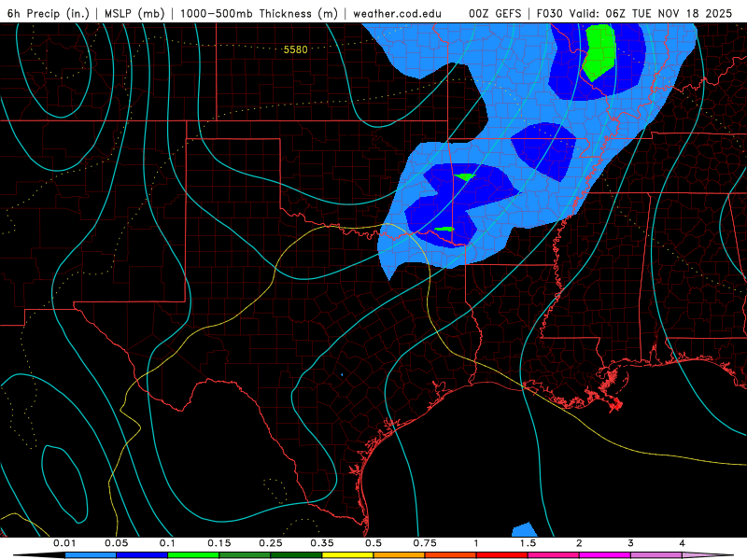Select the '0.25' legend value
The height and width of the screenshot is (560, 747).
tap(271, 543)
